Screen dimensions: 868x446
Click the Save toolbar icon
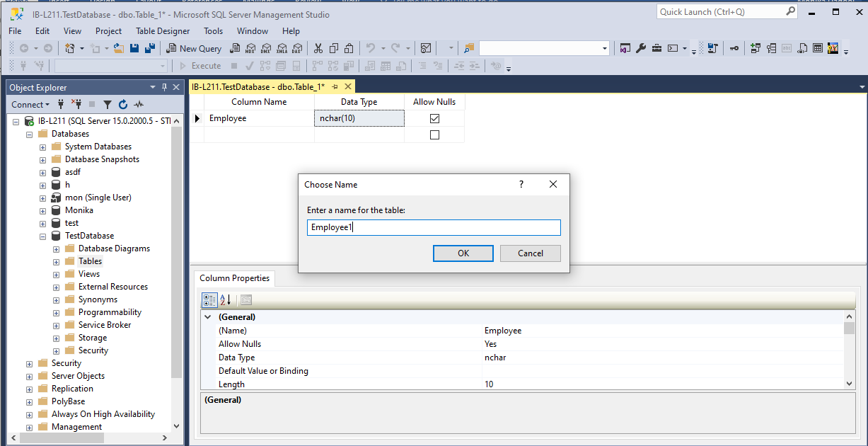134,48
